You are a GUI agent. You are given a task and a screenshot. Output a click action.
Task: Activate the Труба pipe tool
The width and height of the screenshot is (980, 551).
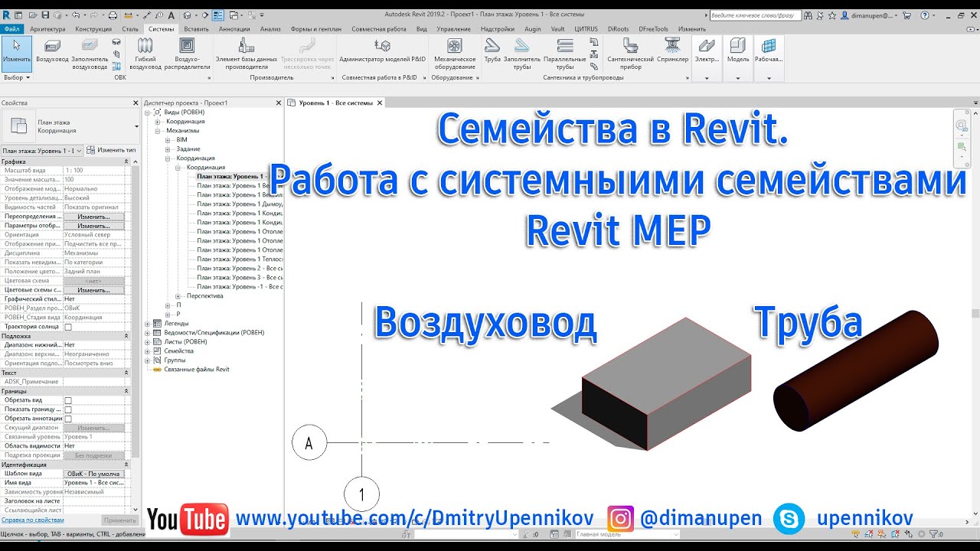492,51
